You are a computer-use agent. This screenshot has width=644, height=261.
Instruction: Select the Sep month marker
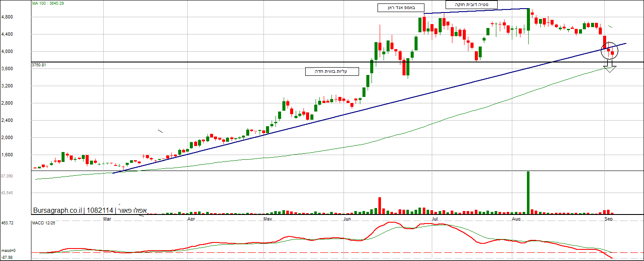[609, 219]
